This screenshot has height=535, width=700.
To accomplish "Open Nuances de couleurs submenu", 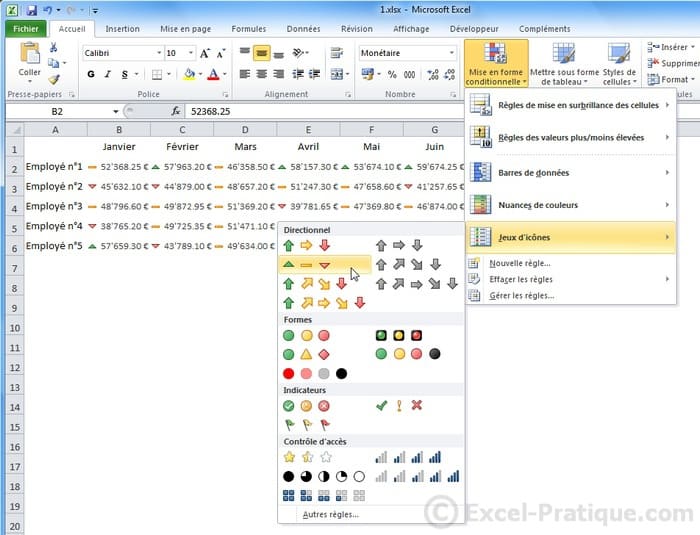I will [571, 205].
